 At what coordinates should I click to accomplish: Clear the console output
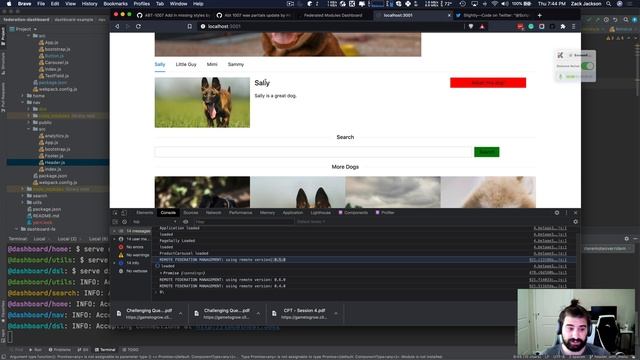[x=124, y=222]
